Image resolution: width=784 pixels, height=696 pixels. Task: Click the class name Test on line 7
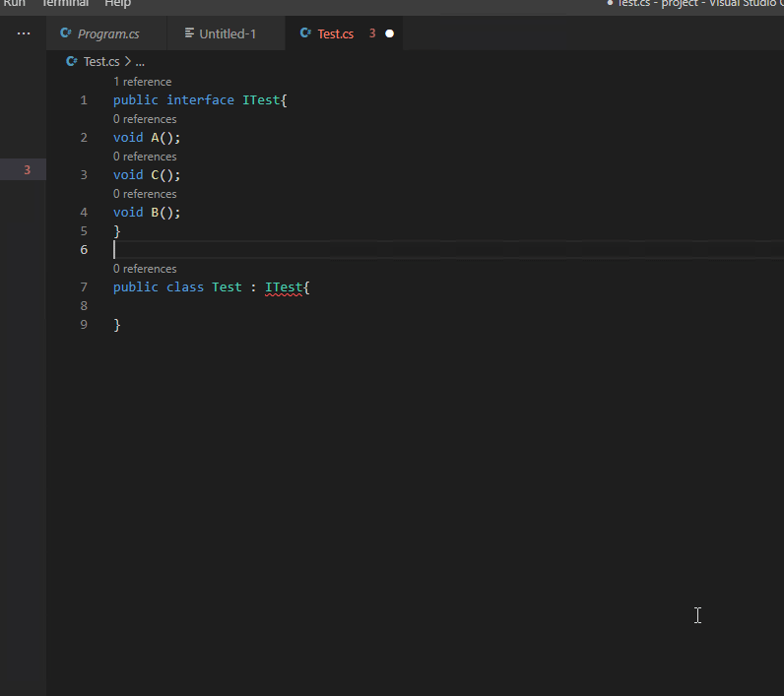227,287
